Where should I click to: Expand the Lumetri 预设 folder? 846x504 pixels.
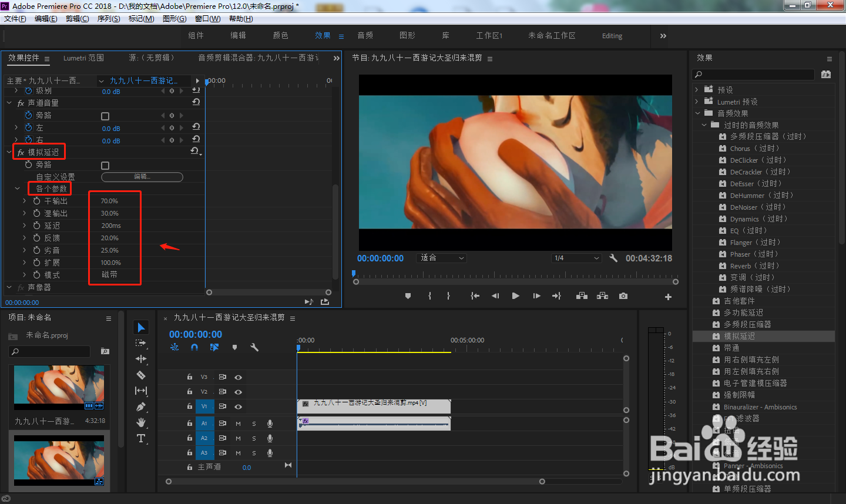697,102
